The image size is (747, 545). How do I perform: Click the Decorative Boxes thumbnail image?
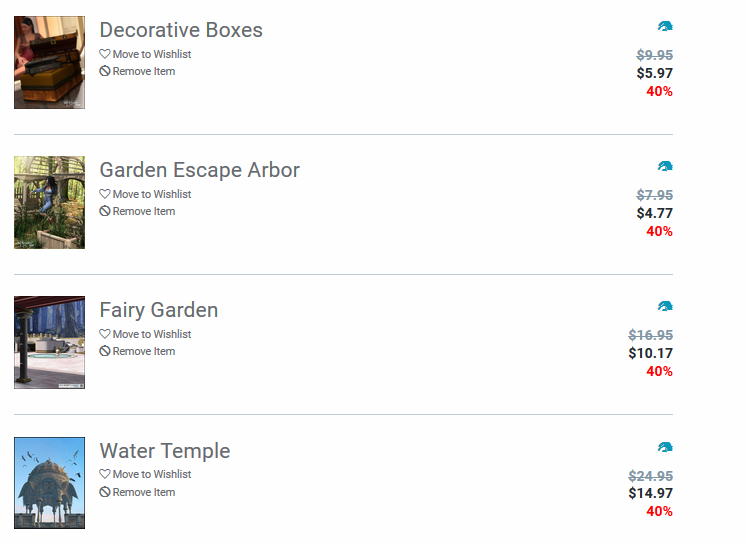click(x=49, y=62)
